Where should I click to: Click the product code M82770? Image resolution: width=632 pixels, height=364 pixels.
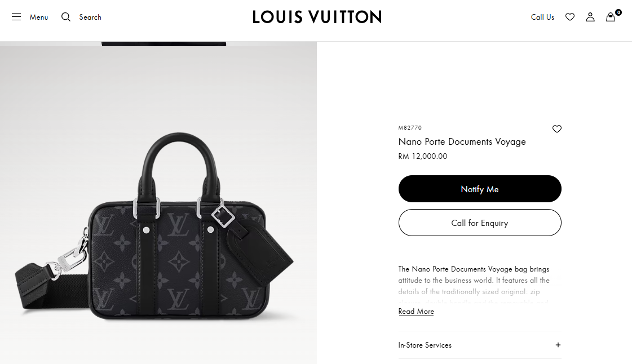[x=410, y=128]
